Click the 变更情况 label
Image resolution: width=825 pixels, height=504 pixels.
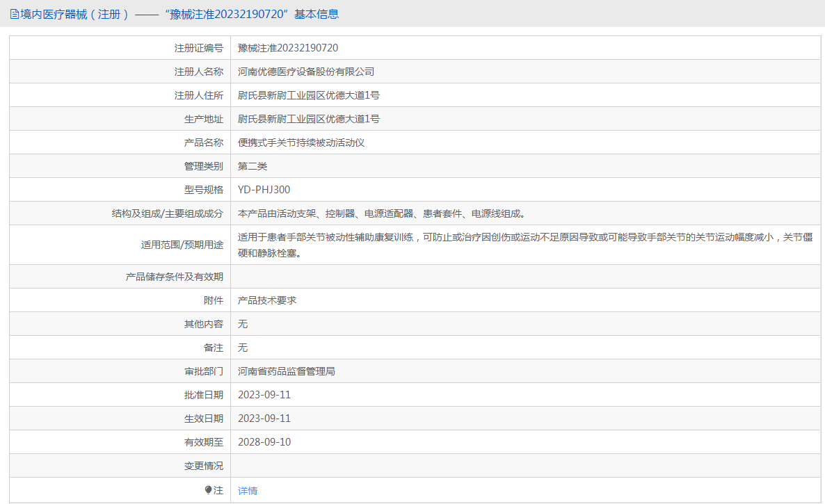click(x=204, y=466)
